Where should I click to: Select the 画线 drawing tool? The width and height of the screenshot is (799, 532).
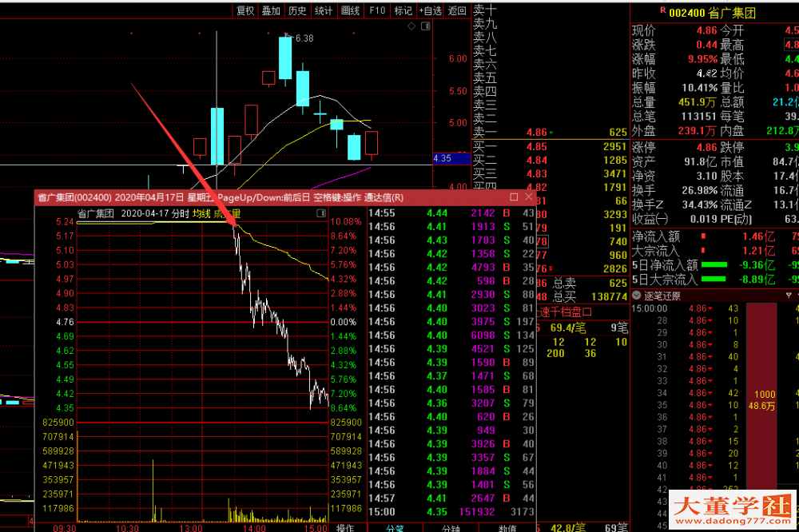pos(350,10)
